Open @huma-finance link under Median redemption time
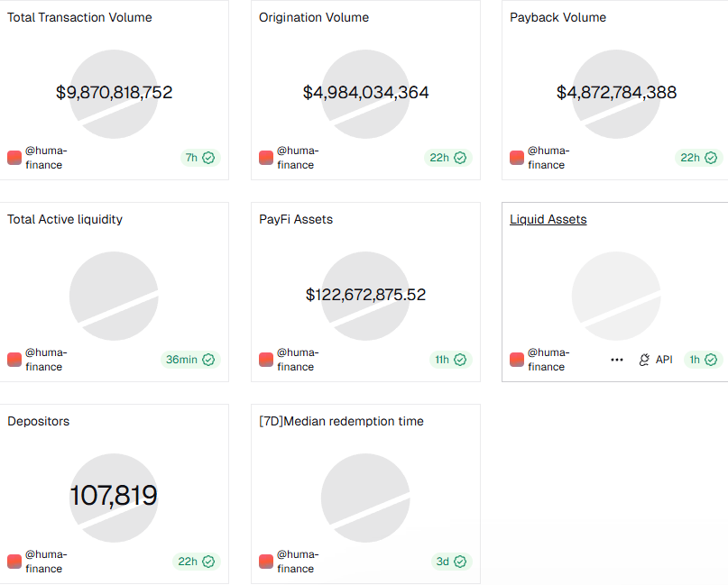The height and width of the screenshot is (585, 728). (298, 562)
